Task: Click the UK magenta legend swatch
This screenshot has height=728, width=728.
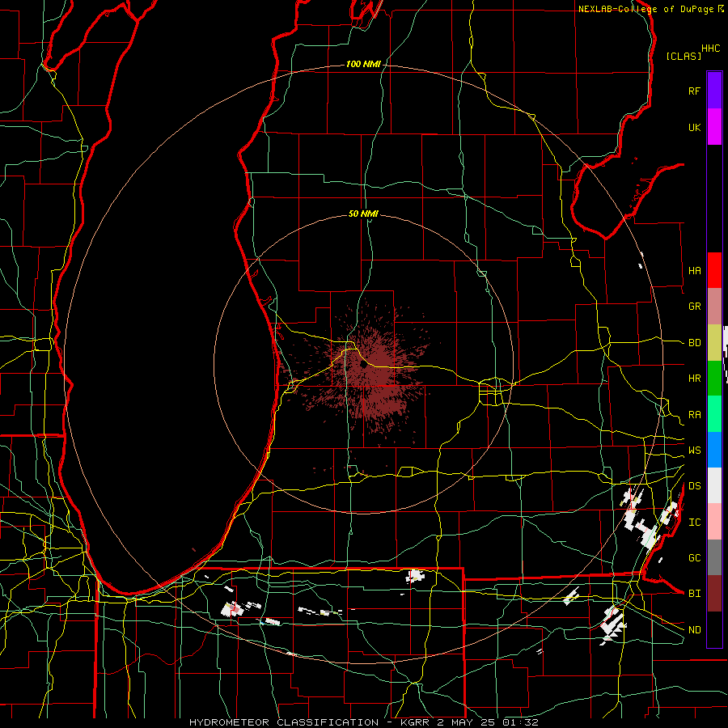Action: [714, 127]
